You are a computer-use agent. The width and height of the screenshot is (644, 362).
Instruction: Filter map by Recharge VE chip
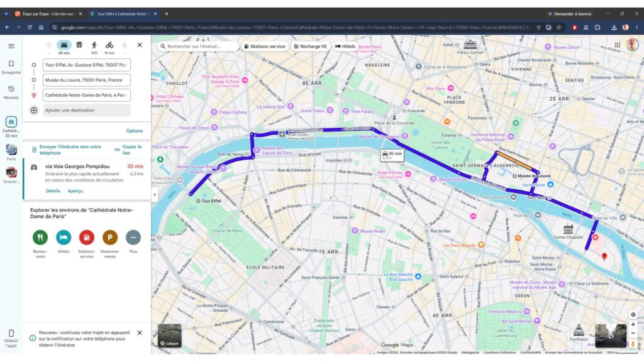pos(311,47)
